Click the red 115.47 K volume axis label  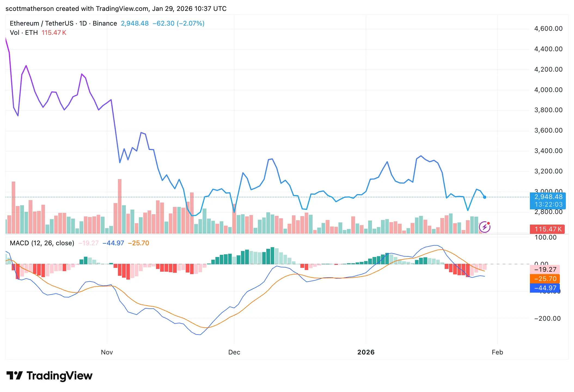(548, 229)
